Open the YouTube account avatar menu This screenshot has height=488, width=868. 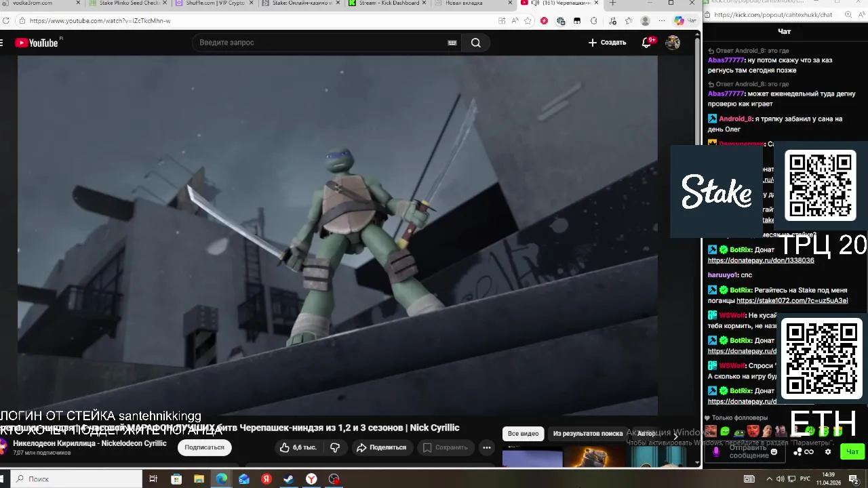pyautogui.click(x=673, y=43)
